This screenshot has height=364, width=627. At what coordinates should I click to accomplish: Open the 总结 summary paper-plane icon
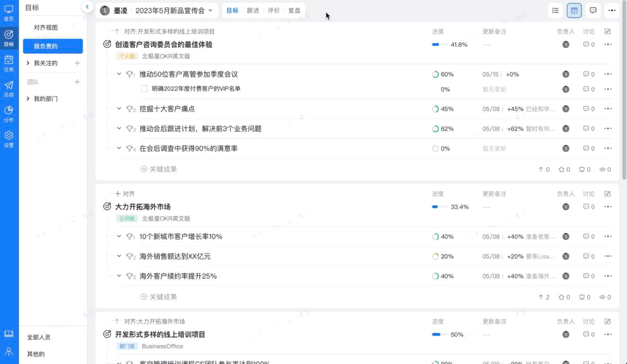(x=9, y=89)
